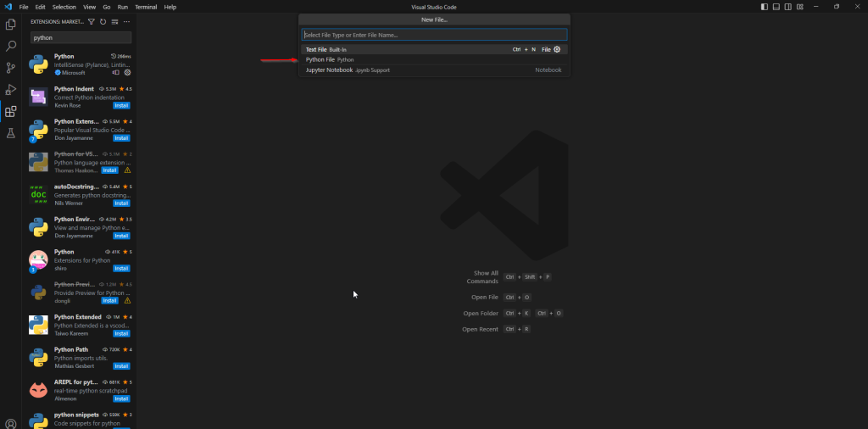Open the Accounts icon in activity bar

[x=11, y=423]
